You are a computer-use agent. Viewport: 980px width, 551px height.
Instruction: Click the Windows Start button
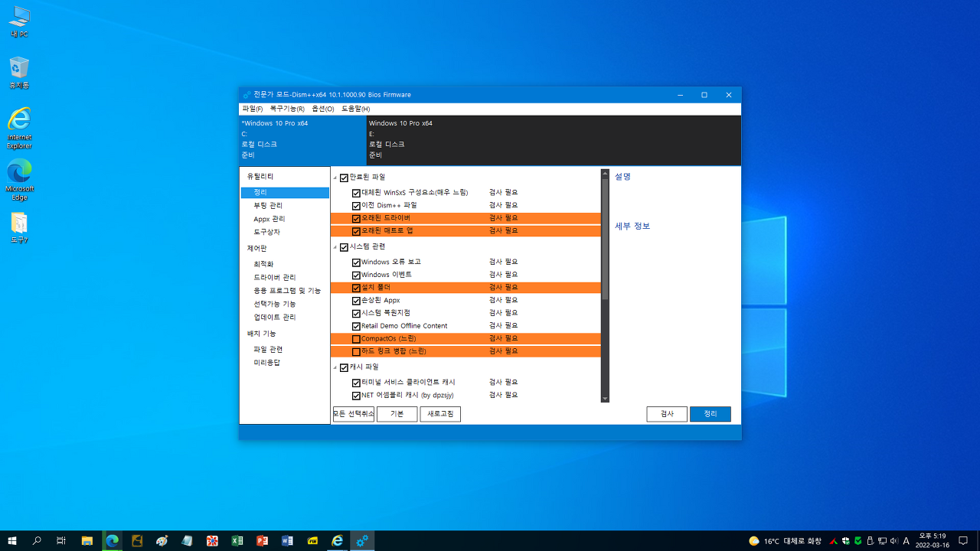[x=12, y=540]
